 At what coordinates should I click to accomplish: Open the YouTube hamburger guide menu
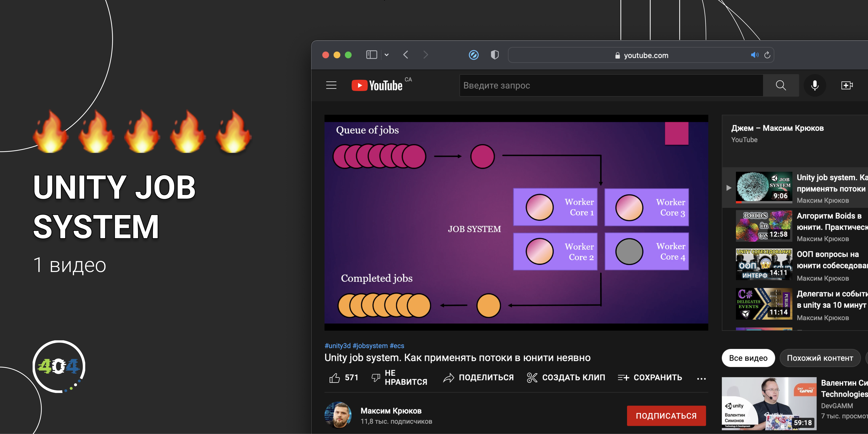click(331, 85)
